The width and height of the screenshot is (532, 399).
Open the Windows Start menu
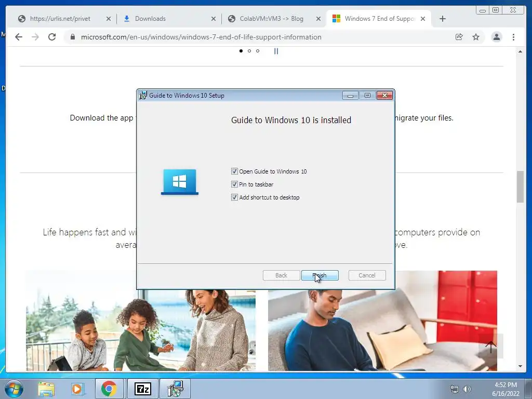[x=14, y=389]
